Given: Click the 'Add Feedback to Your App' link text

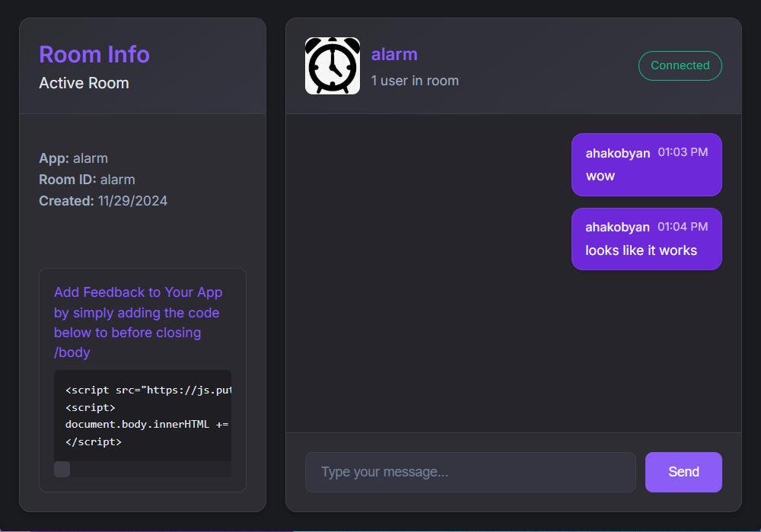Looking at the screenshot, I should 138,292.
